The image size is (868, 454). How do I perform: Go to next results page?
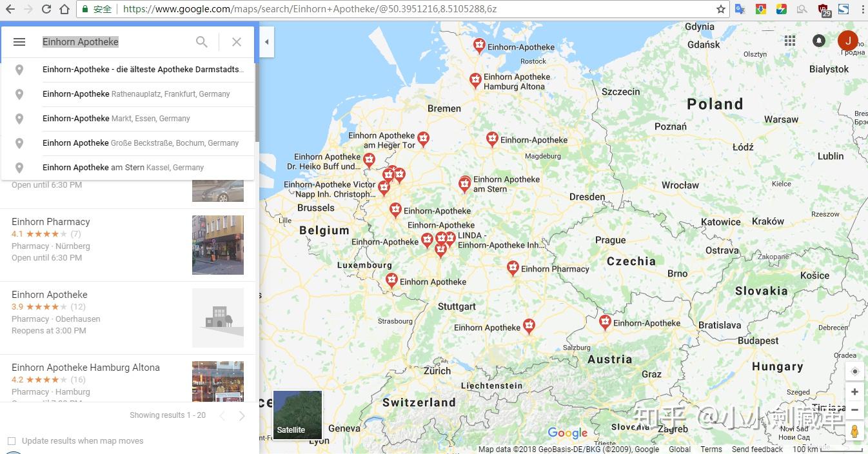(x=242, y=416)
